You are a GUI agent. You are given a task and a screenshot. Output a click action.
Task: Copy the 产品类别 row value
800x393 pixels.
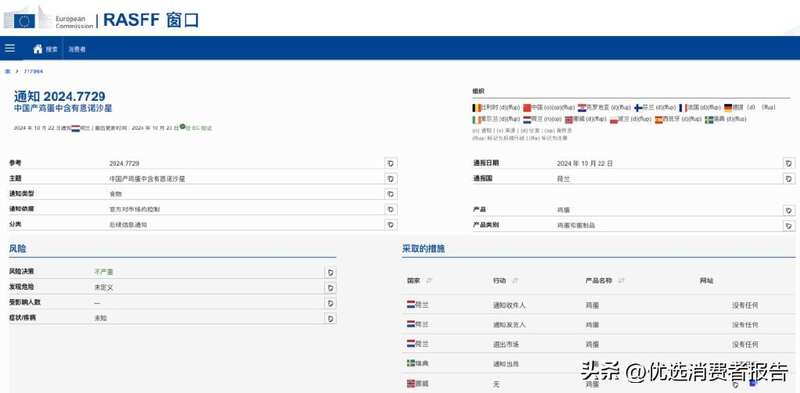(x=789, y=225)
